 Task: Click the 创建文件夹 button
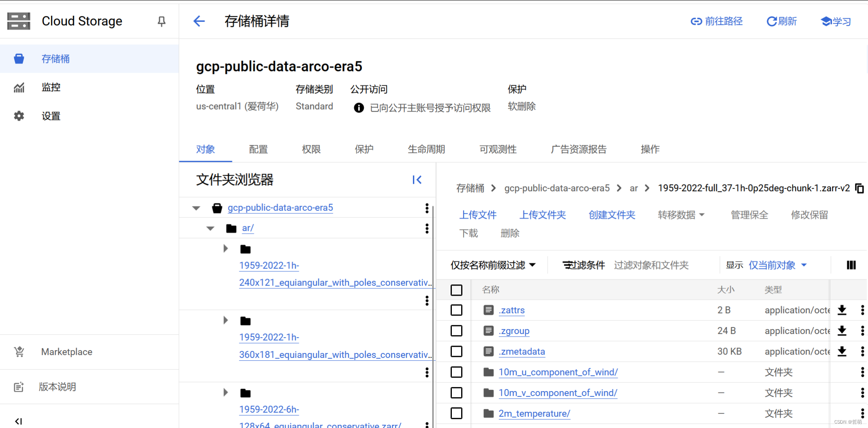612,215
